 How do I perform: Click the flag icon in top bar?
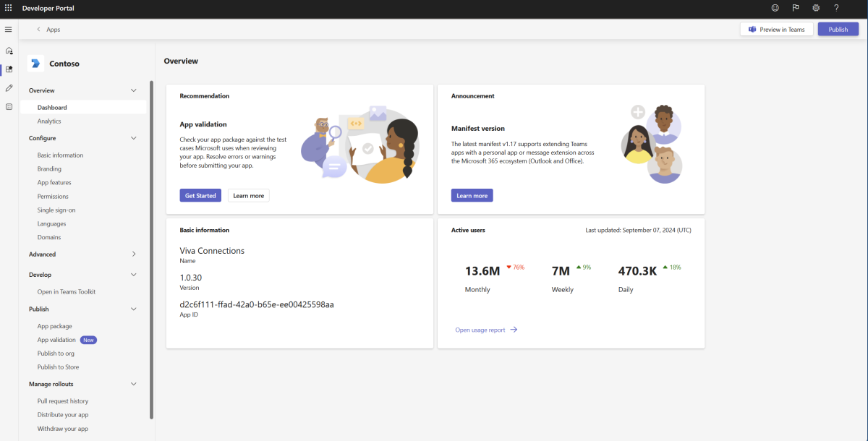tap(796, 8)
